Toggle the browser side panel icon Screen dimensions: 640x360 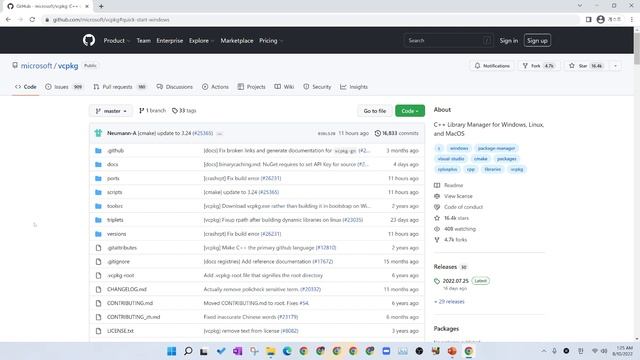[x=588, y=20]
